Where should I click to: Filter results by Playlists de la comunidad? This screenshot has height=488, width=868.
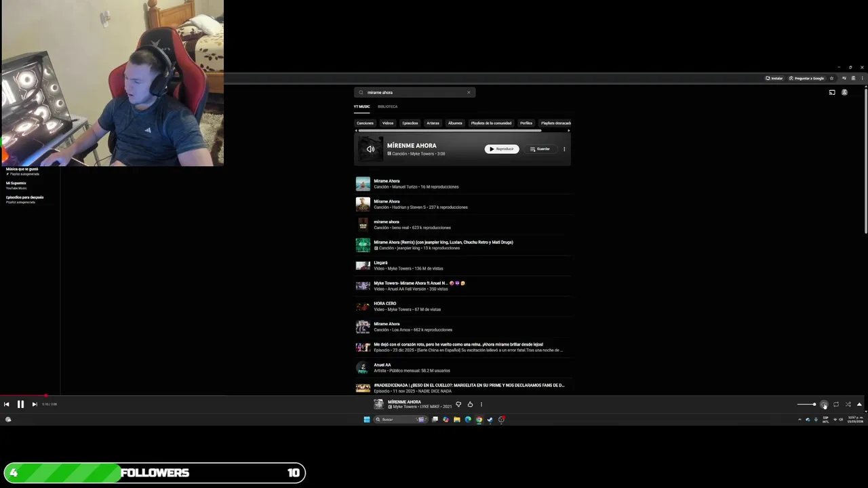coord(491,123)
